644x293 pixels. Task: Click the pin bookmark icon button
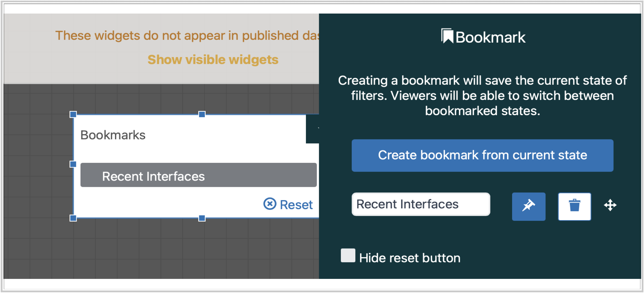[x=528, y=206]
